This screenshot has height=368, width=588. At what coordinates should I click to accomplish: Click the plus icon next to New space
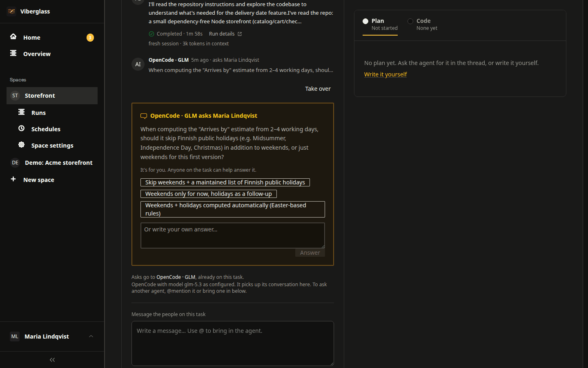[13, 179]
